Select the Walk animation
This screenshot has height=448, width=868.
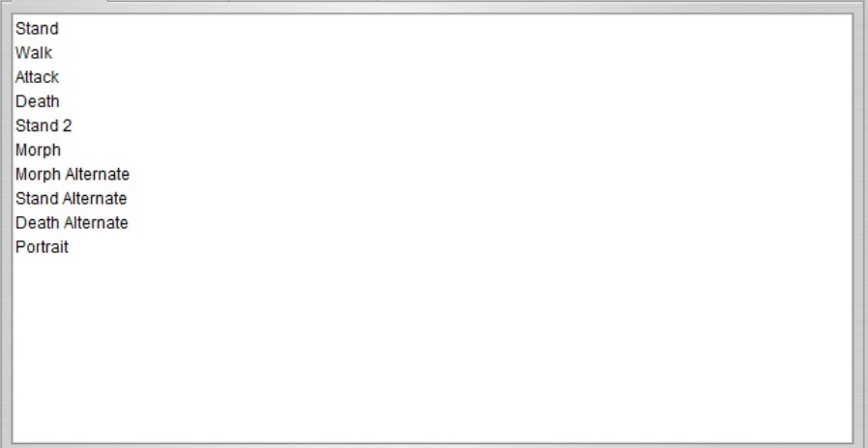click(x=34, y=52)
